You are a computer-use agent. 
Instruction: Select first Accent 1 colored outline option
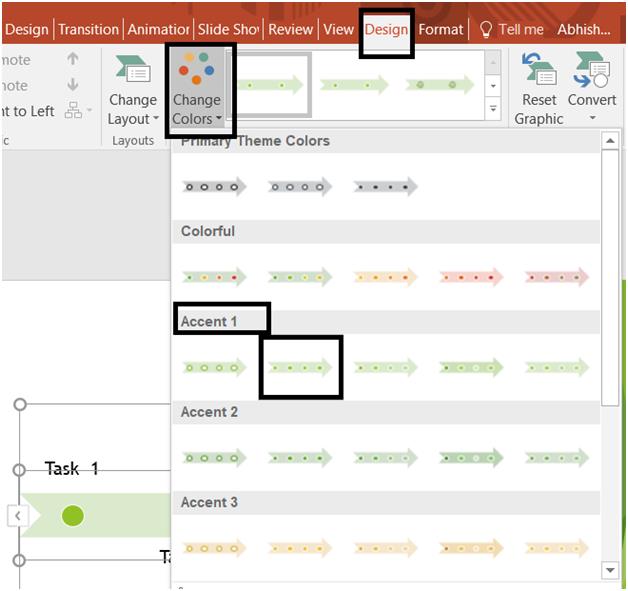tap(214, 368)
